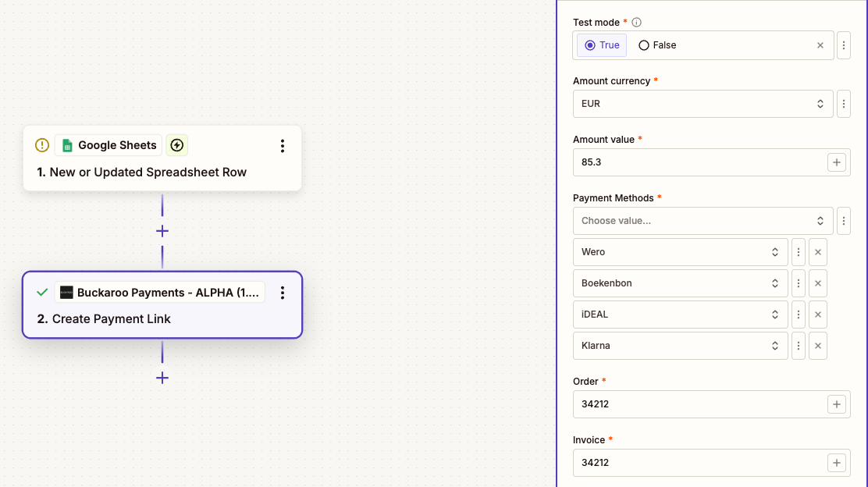
Task: Remove the Klarna payment method
Action: [817, 346]
